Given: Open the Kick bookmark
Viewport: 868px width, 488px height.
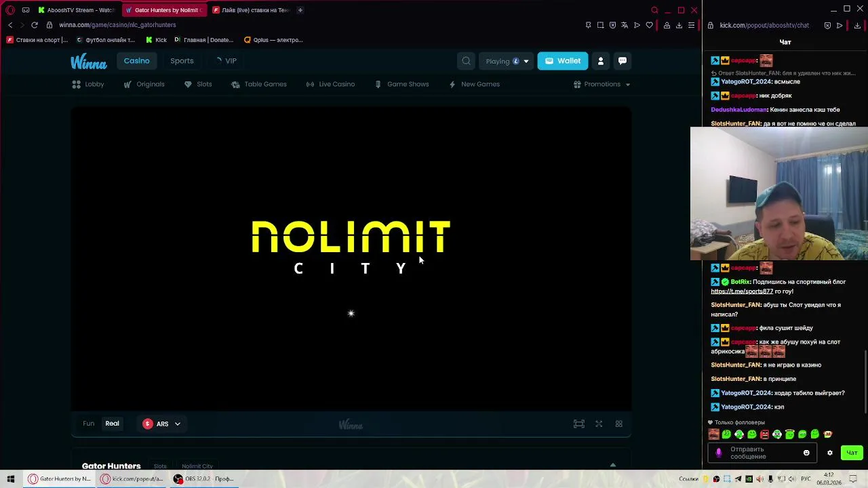Looking at the screenshot, I should (156, 40).
